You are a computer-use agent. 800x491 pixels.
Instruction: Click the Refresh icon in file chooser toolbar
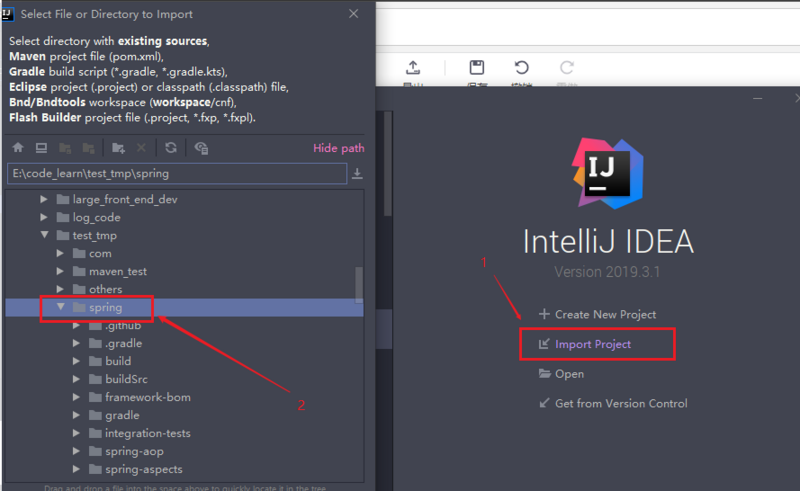(x=171, y=148)
